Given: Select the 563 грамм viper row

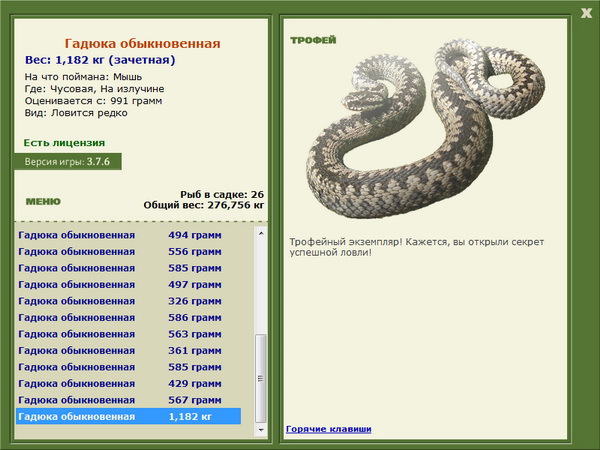Looking at the screenshot, I should [x=129, y=334].
